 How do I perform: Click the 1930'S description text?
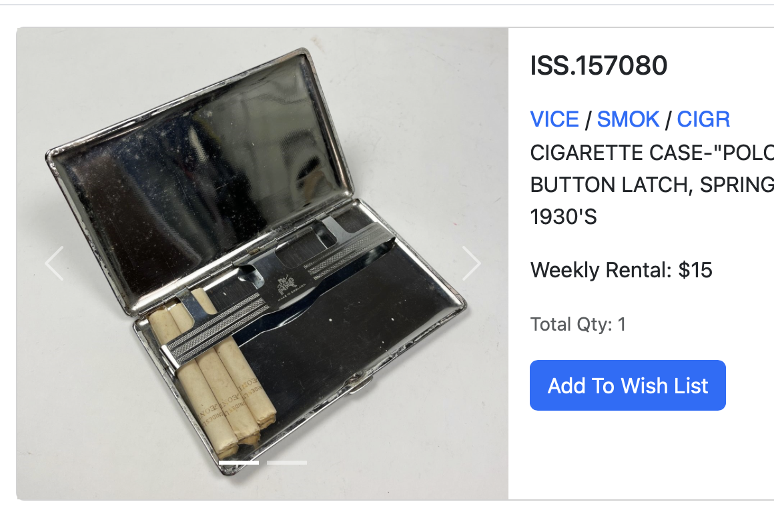pyautogui.click(x=563, y=217)
